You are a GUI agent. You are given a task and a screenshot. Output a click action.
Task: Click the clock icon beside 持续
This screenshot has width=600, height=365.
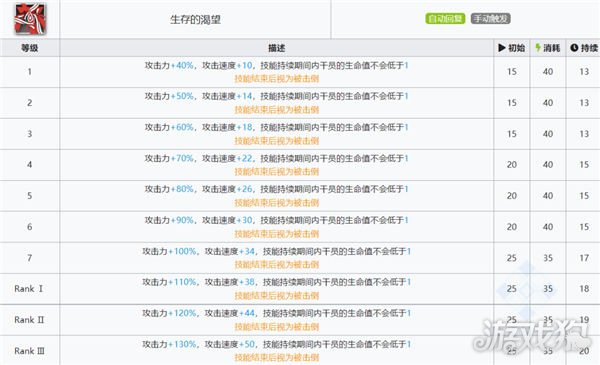point(574,48)
